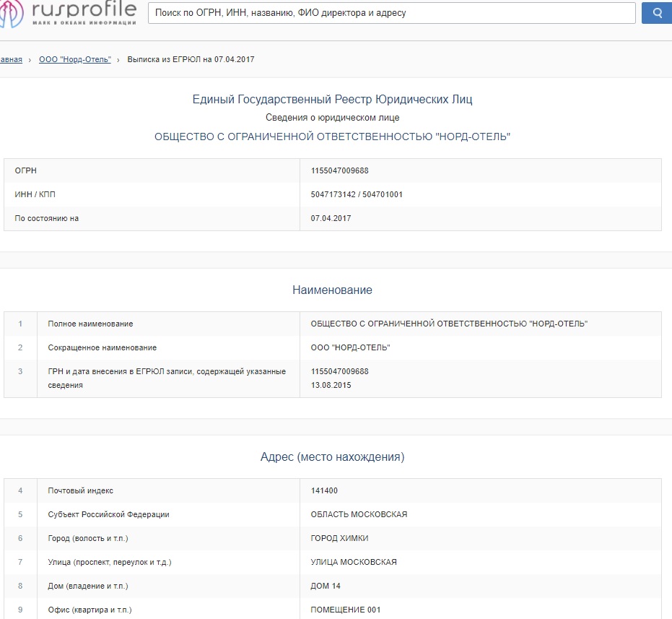Click the ОГРН value 1155047009688
Screen dimensions: 672x619
tap(339, 170)
